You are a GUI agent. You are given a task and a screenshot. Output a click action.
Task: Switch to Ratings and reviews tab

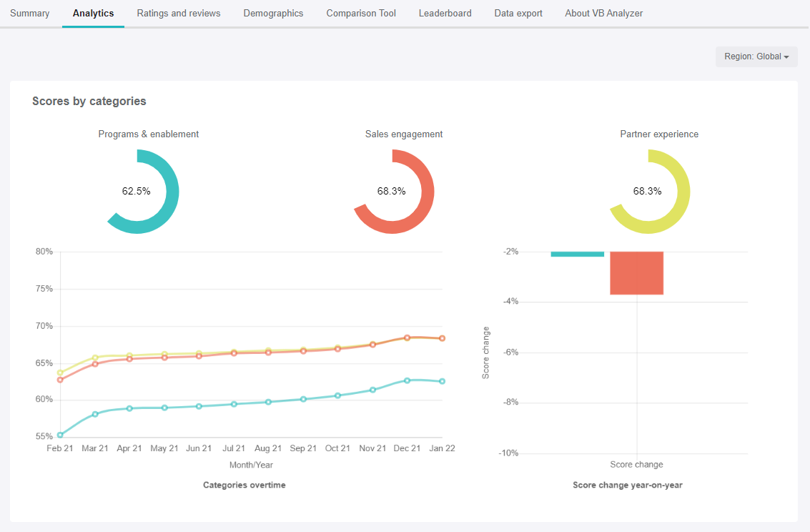179,14
